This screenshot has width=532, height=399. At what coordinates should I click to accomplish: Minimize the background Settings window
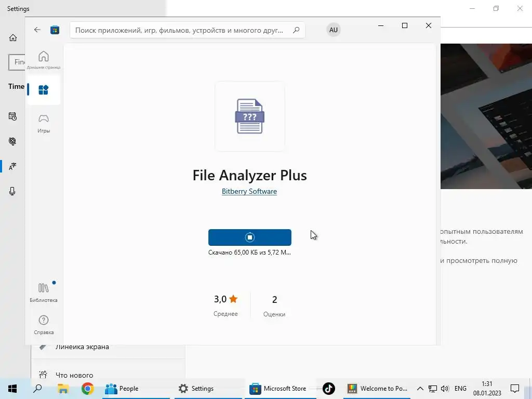coord(472,8)
